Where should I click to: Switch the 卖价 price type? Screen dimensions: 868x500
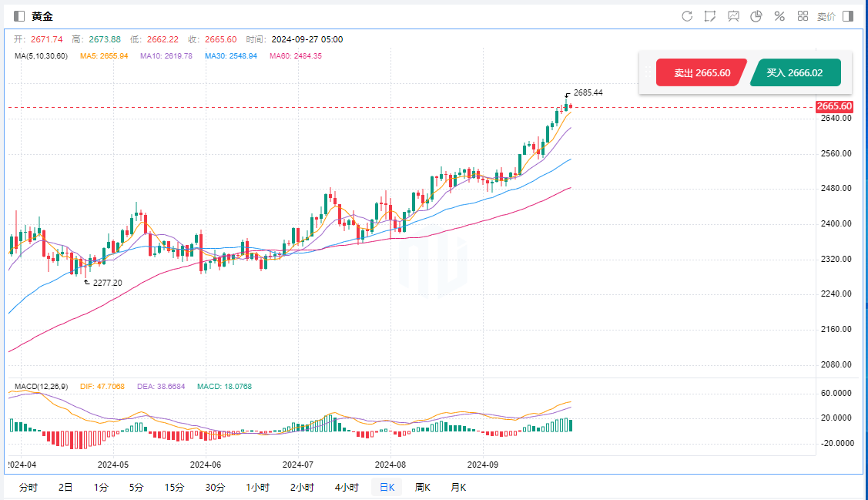[826, 16]
